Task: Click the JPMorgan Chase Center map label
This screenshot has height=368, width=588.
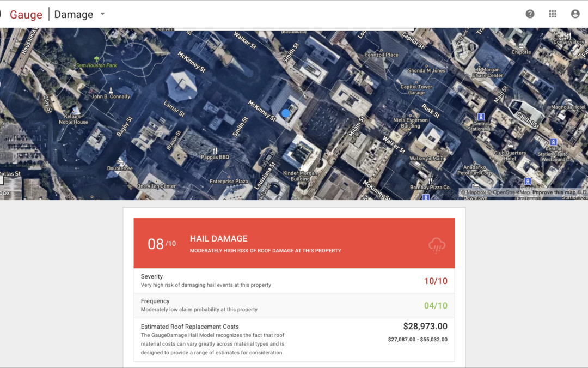Action: coord(487,73)
